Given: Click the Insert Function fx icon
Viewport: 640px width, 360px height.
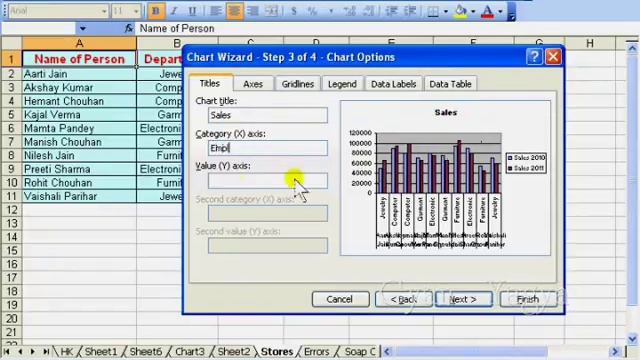Looking at the screenshot, I should coord(129,28).
